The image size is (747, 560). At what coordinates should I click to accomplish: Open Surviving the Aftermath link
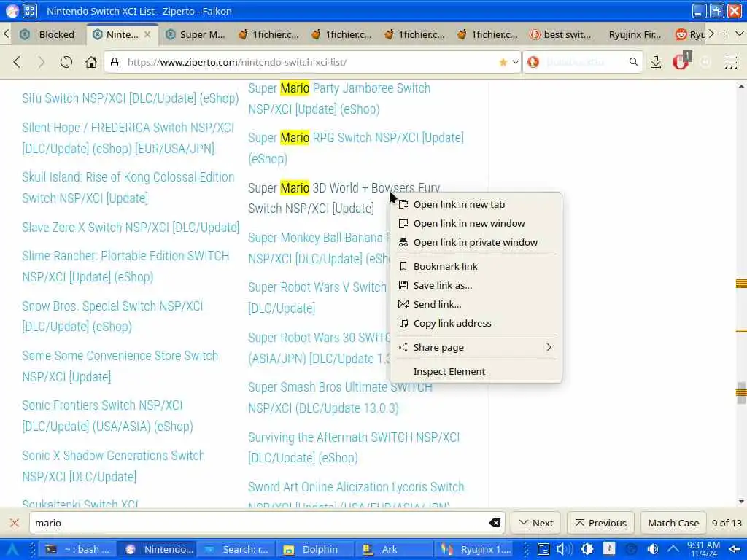pos(354,448)
